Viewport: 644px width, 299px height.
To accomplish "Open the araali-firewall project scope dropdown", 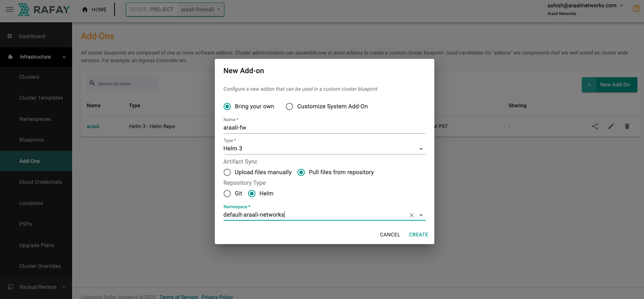I will coord(201,10).
